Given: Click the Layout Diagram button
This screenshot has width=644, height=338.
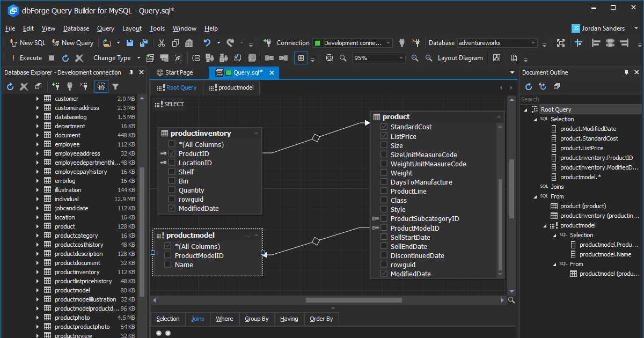Looking at the screenshot, I should [x=460, y=58].
